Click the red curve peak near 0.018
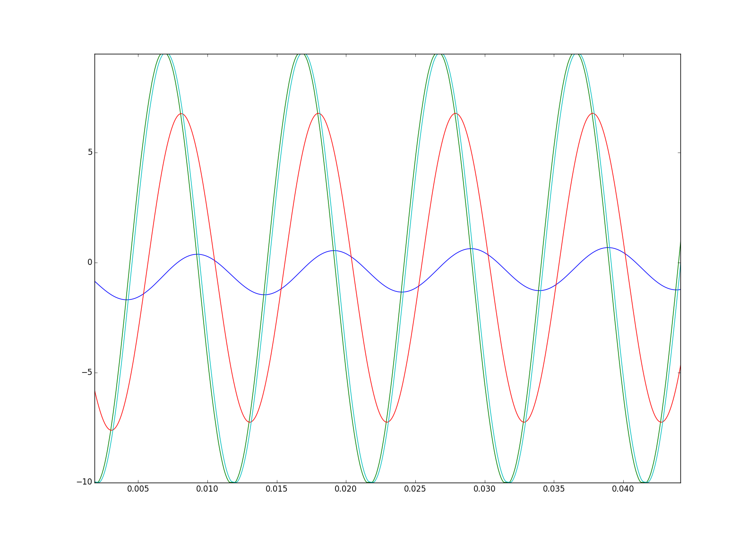 [319, 113]
